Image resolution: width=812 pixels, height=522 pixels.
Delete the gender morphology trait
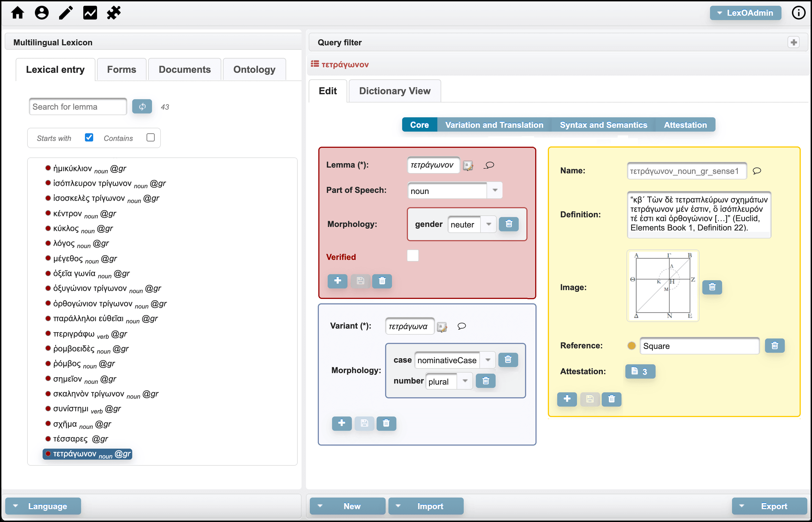509,224
